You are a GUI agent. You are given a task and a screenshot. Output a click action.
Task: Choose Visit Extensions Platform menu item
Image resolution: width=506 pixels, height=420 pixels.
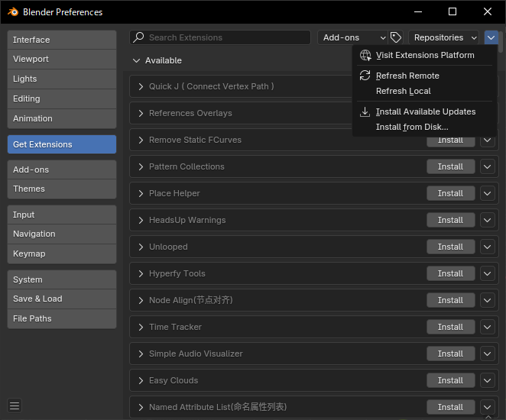[x=425, y=55]
